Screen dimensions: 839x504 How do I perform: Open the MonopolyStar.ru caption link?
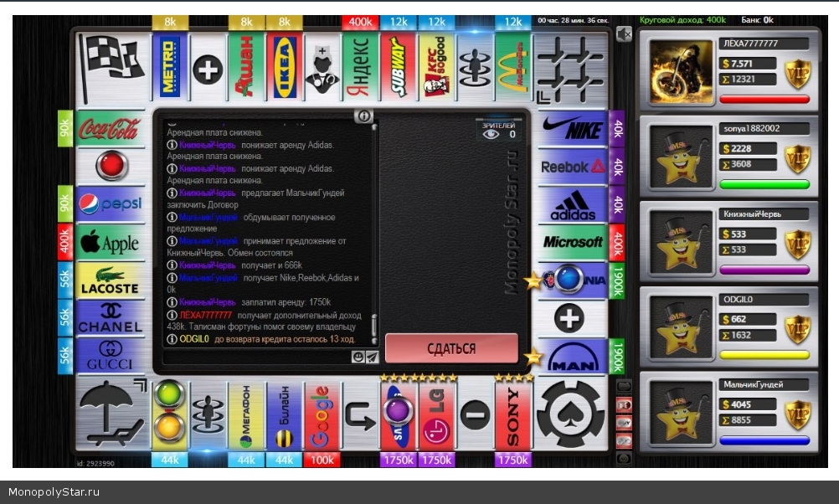(x=54, y=492)
